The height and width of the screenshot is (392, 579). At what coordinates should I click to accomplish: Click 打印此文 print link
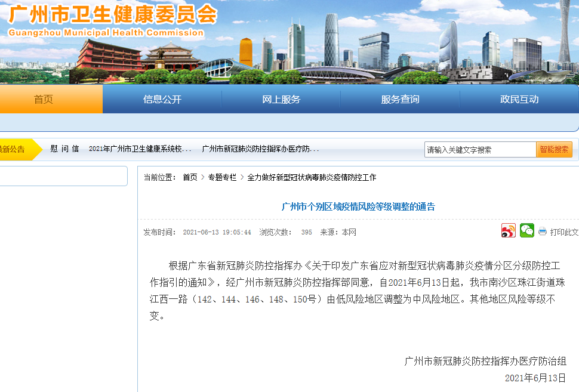[x=564, y=232]
